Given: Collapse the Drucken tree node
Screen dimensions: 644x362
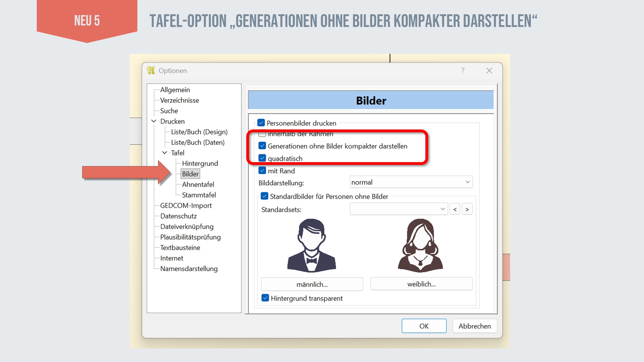Looking at the screenshot, I should 154,121.
